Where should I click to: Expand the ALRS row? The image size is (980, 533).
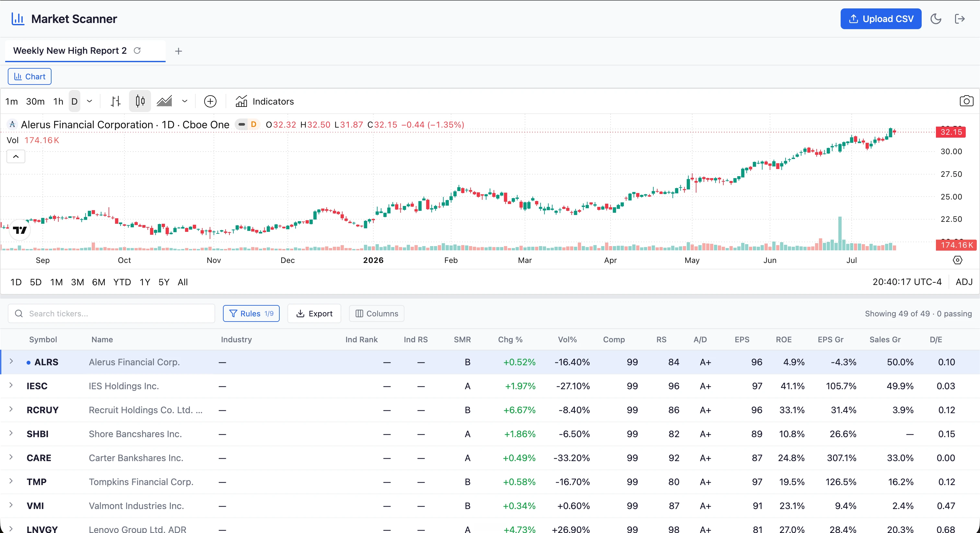[11, 362]
